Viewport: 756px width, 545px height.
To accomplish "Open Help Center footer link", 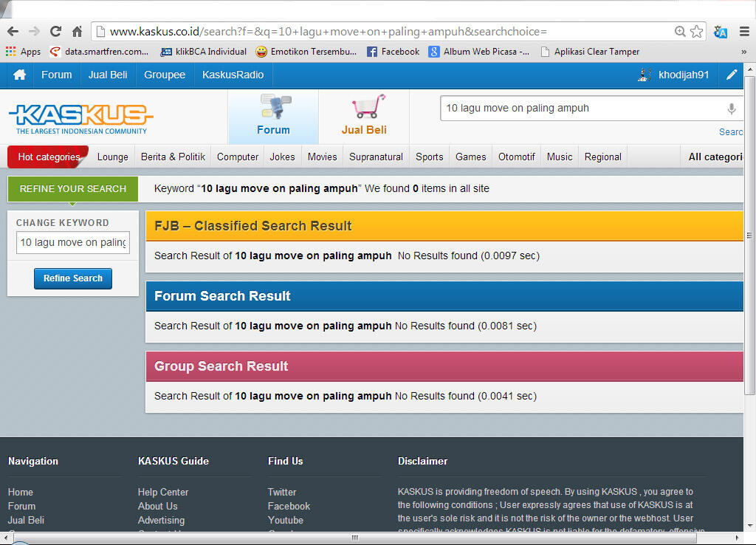I will click(163, 492).
